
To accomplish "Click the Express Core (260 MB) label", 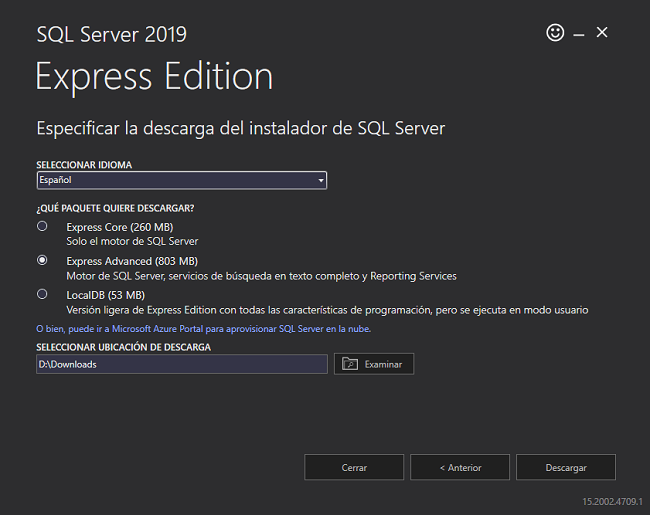I will pyautogui.click(x=120, y=227).
